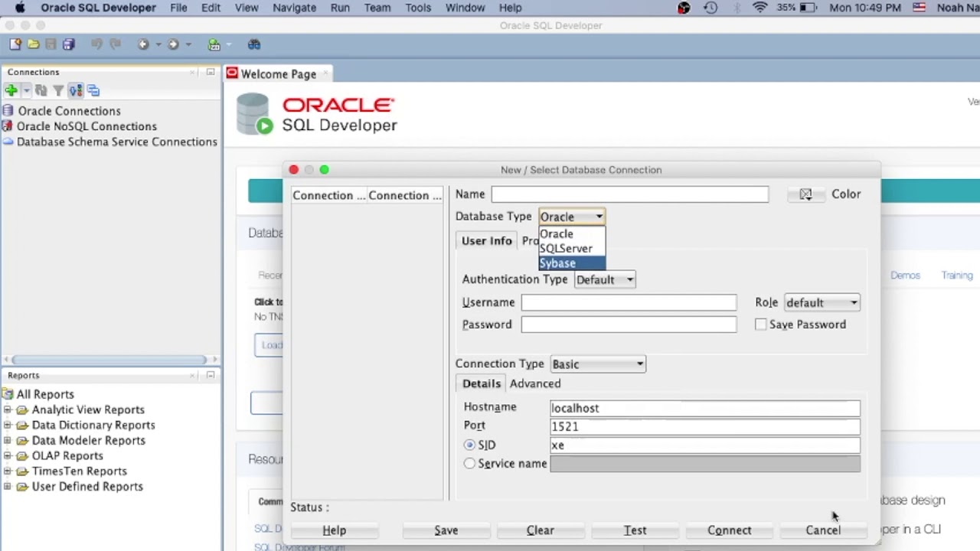Choose Sybase from the Database Type list
Image resolution: width=980 pixels, height=551 pixels.
point(572,263)
